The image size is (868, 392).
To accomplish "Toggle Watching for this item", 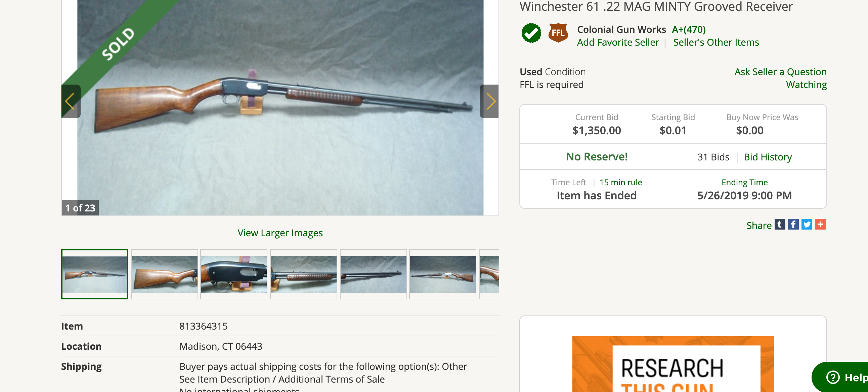I will click(x=806, y=85).
